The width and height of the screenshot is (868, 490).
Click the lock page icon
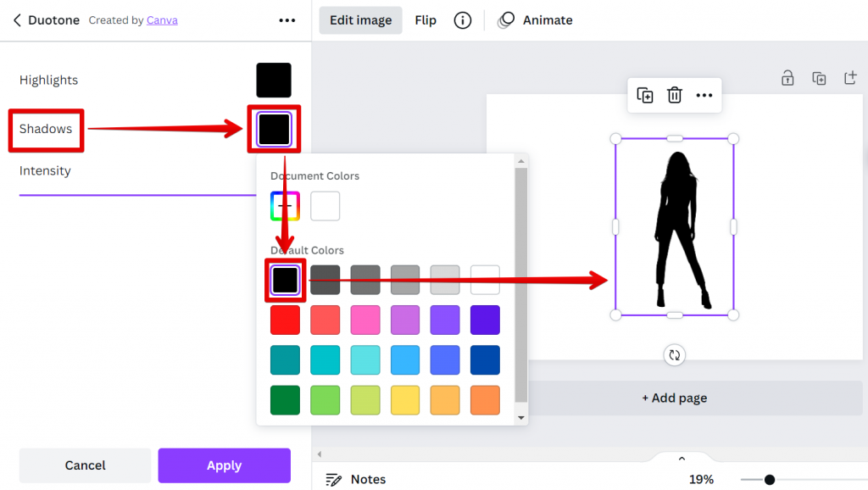[x=787, y=78]
